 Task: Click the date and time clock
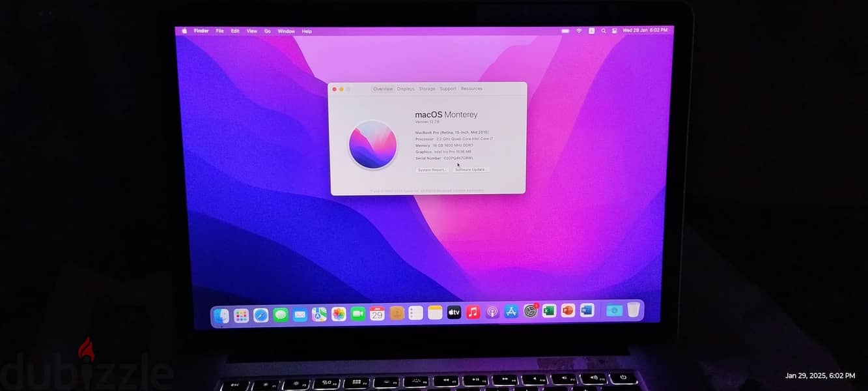[645, 31]
